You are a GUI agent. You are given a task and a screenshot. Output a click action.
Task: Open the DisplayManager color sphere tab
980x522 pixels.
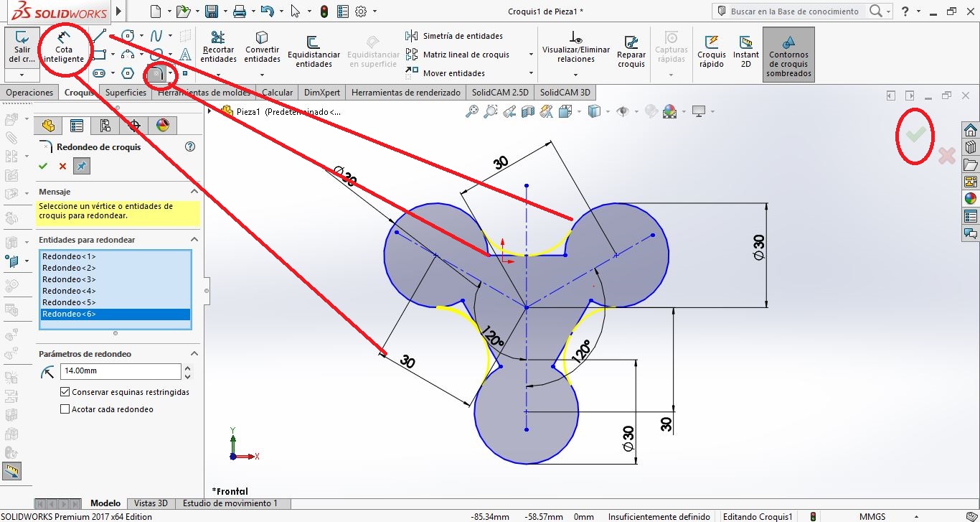(163, 126)
